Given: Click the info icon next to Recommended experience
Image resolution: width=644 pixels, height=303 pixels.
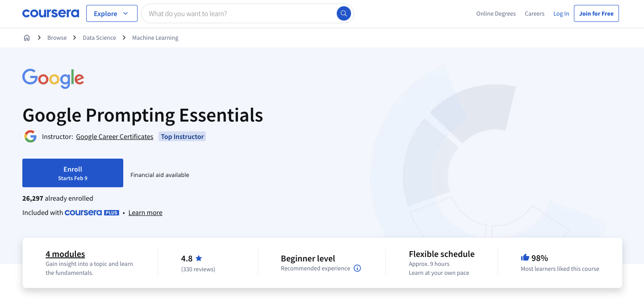Looking at the screenshot, I should [357, 268].
